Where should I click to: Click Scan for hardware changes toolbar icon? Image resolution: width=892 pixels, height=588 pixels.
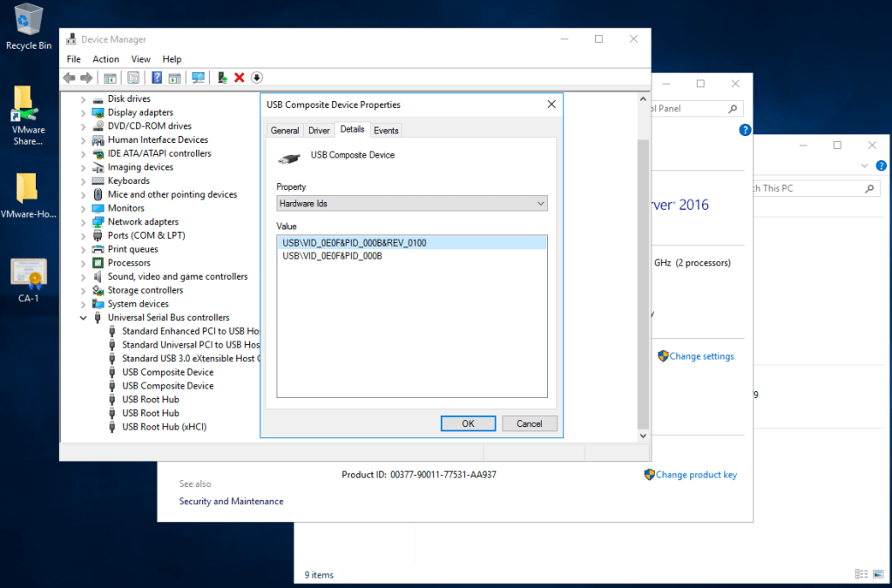click(199, 78)
